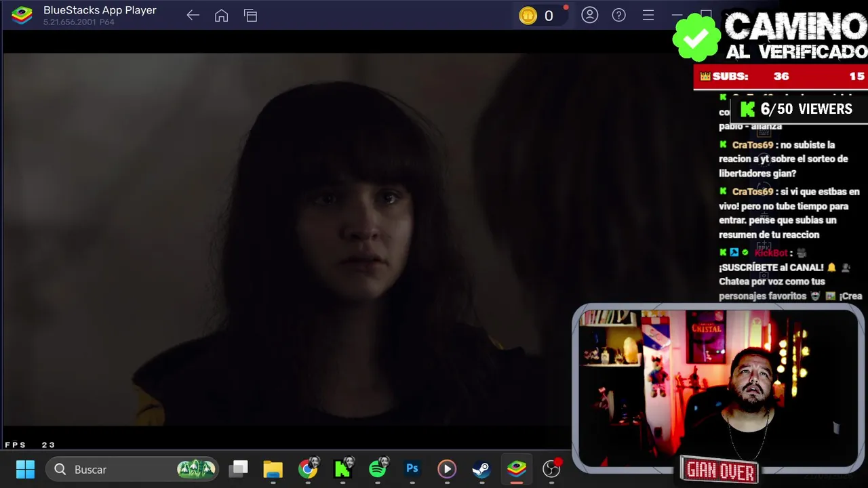The height and width of the screenshot is (488, 868).
Task: Open Google Chrome from taskbar
Action: [308, 469]
